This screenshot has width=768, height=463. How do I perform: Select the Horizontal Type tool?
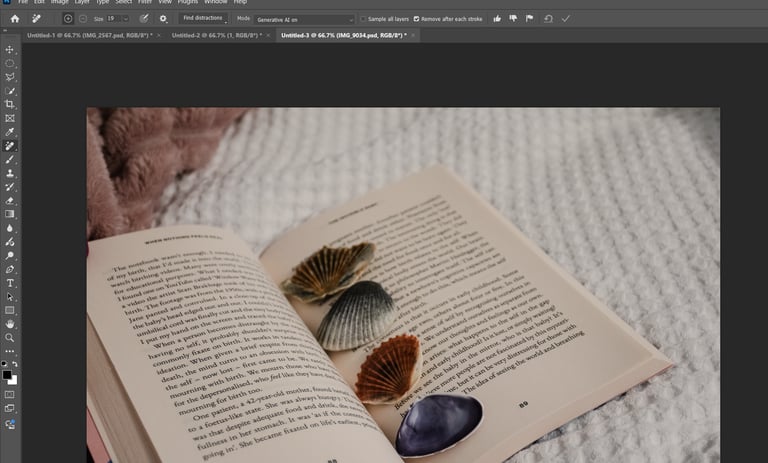[9, 283]
